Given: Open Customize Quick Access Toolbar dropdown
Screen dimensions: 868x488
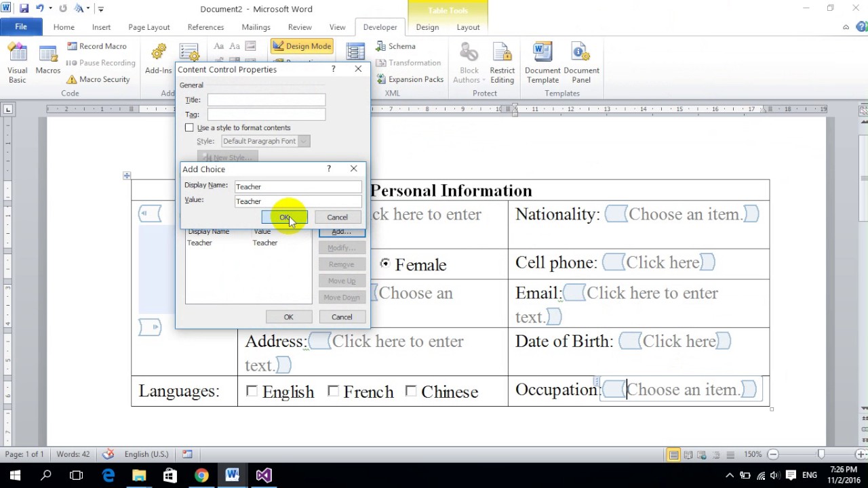Looking at the screenshot, I should click(x=101, y=9).
